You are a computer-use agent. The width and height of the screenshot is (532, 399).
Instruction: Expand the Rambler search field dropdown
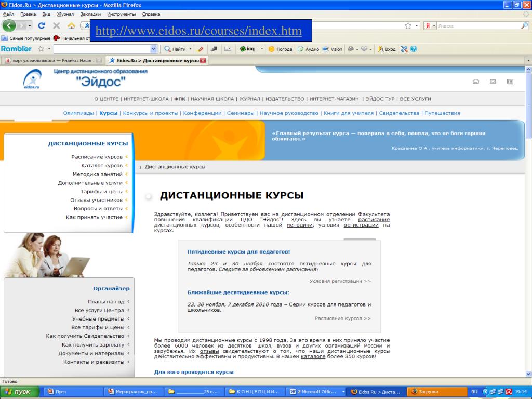(153, 49)
